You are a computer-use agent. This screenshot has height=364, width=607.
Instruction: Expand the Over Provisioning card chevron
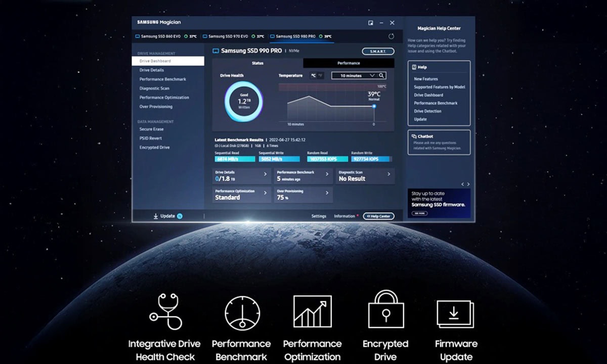coord(327,193)
